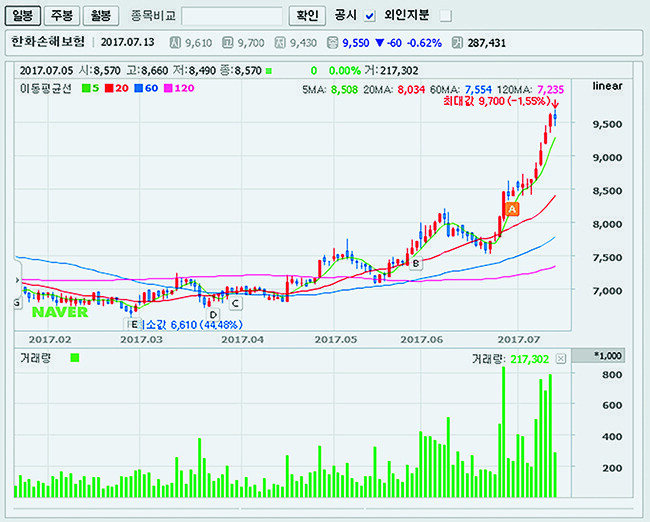This screenshot has height=522, width=650.
Task: Click the 확인 confirm button
Action: pos(307,16)
